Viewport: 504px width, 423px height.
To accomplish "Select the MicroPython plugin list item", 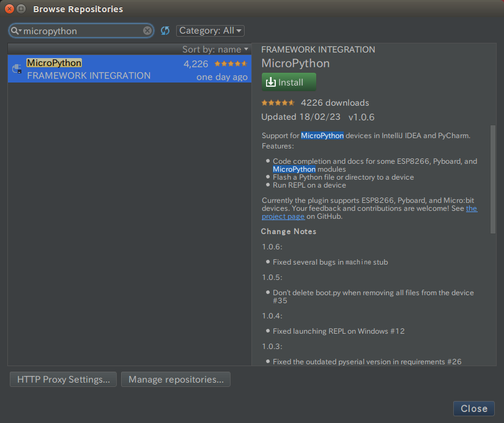I will (130, 68).
